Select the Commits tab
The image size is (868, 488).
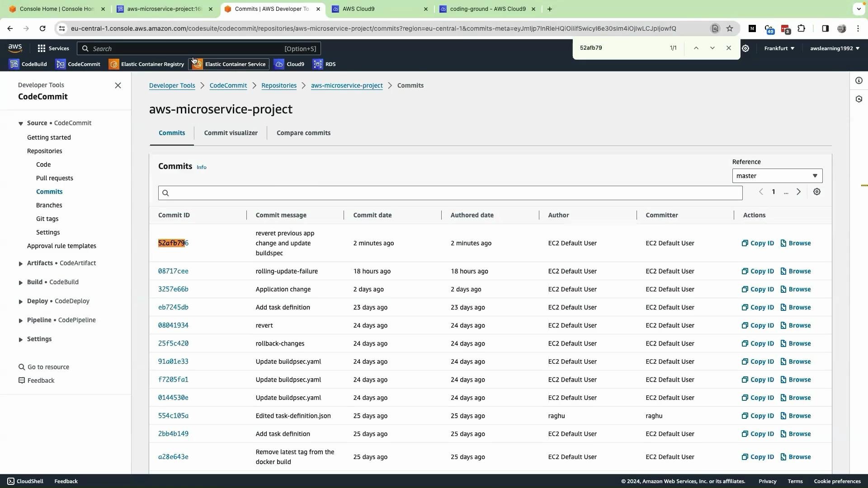(172, 133)
